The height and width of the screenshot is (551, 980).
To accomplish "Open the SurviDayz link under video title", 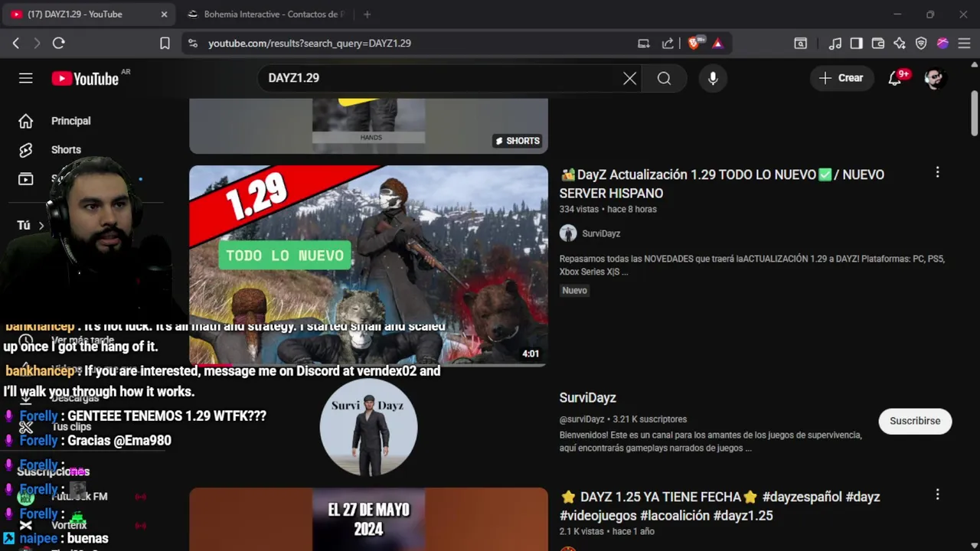I will tap(601, 233).
